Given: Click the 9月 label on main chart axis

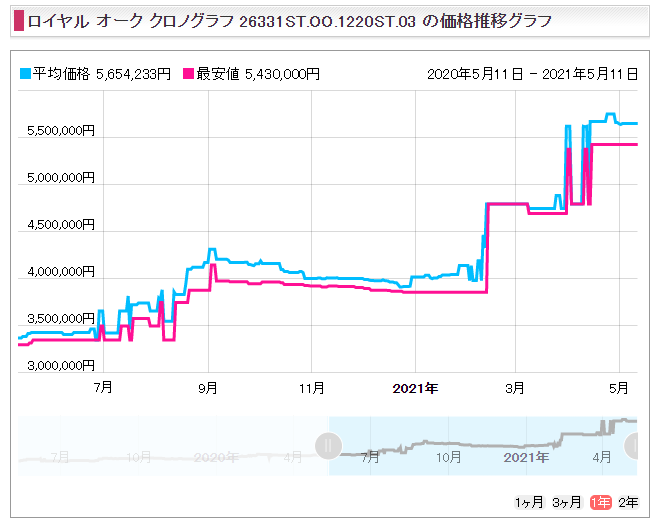Looking at the screenshot, I should [x=208, y=388].
